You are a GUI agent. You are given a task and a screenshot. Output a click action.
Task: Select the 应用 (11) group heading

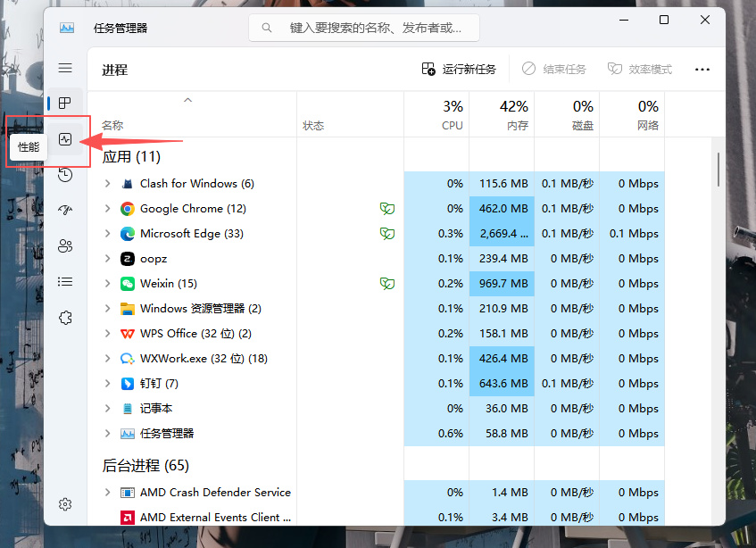[x=131, y=157]
